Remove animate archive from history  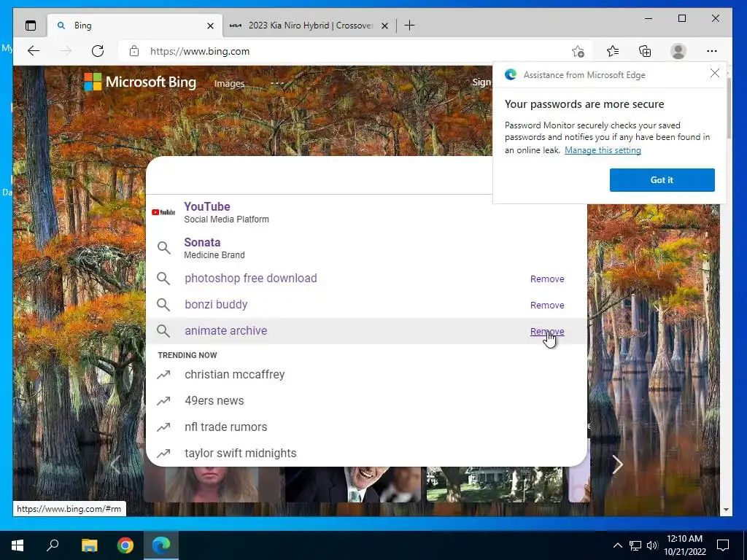tap(547, 332)
